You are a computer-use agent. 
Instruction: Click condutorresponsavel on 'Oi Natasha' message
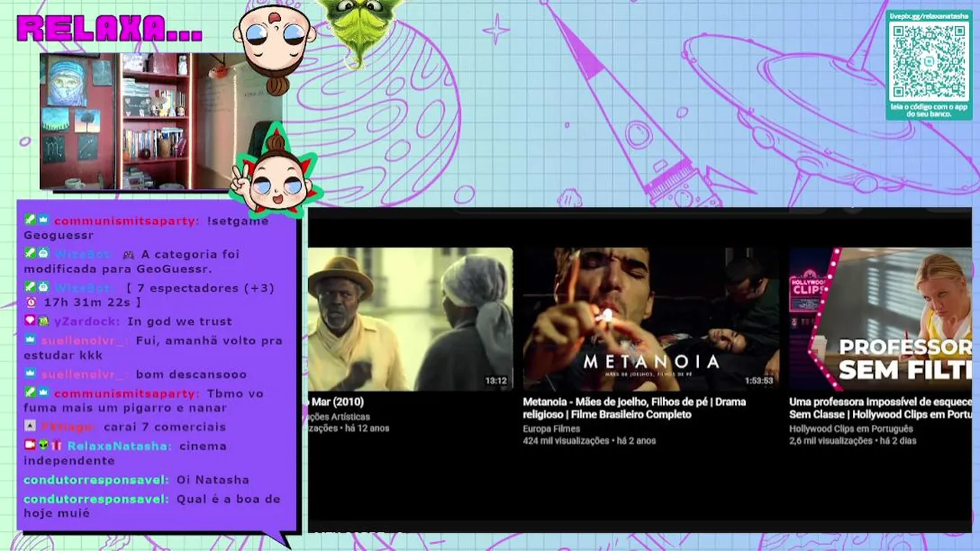tap(96, 480)
